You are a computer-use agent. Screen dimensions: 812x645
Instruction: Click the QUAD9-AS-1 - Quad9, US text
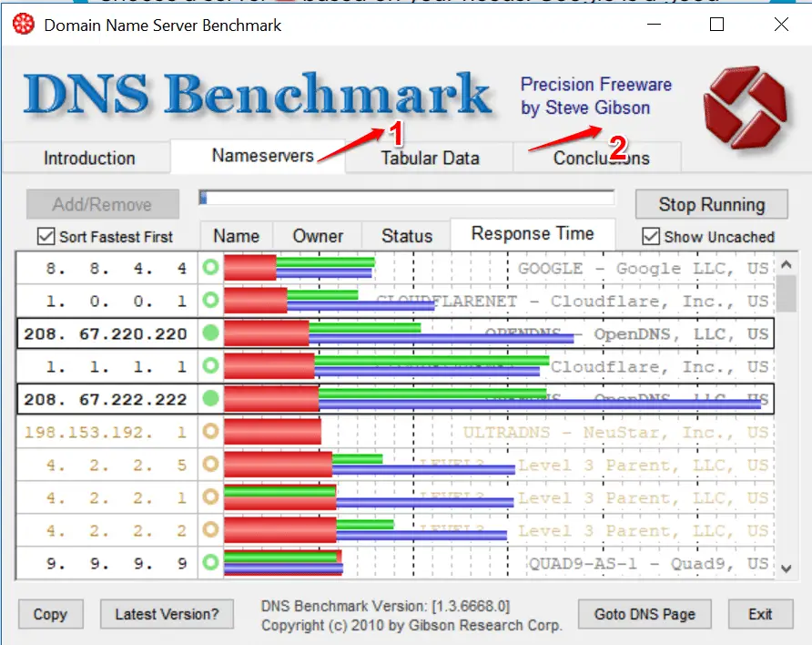click(x=648, y=563)
